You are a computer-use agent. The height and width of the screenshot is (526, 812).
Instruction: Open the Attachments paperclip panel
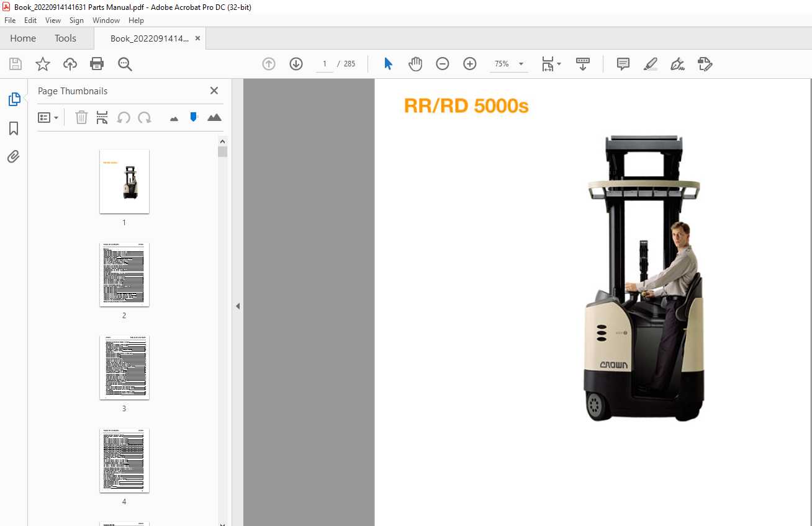coord(14,156)
